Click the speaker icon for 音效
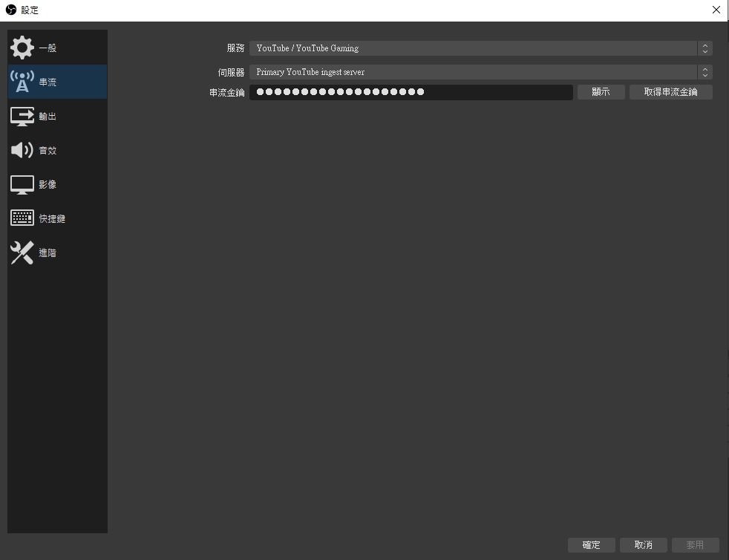 (x=22, y=150)
